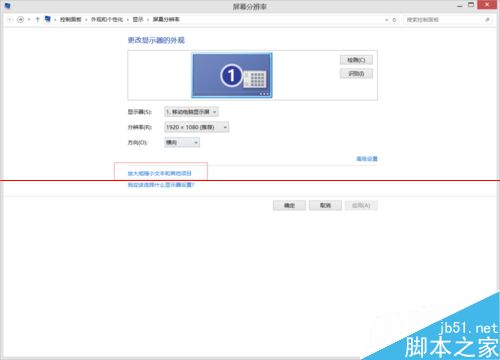Minimize the 屏幕分辨率 window
This screenshot has height=360, width=500.
pos(460,6)
